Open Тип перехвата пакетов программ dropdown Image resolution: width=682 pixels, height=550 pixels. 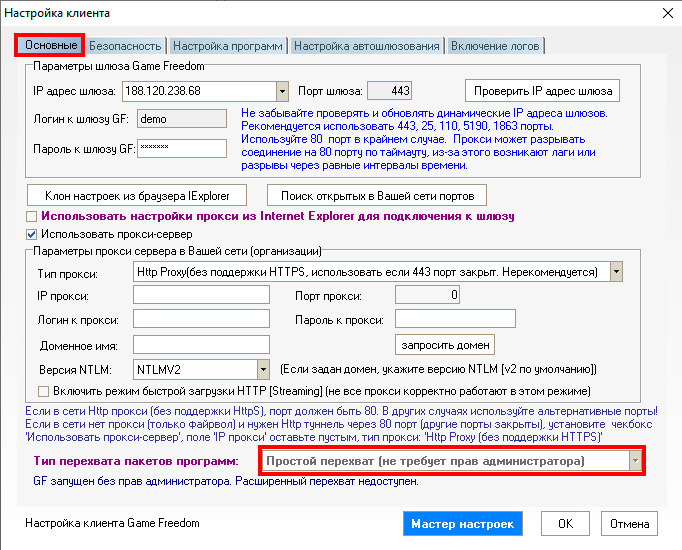635,461
